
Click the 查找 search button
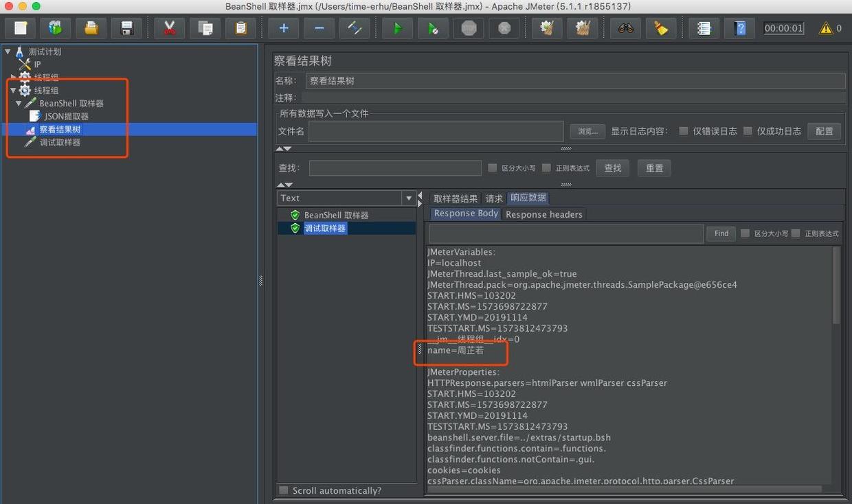(x=612, y=168)
